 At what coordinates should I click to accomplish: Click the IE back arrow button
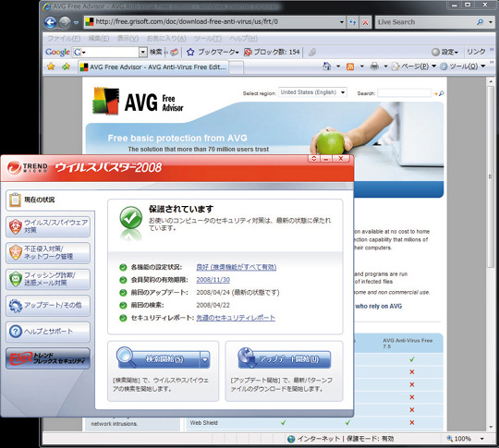point(50,22)
